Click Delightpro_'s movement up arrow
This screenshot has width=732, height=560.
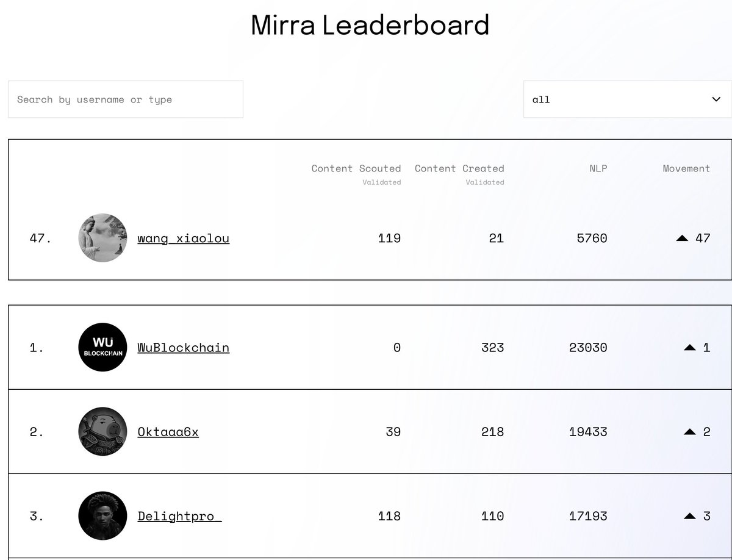coord(690,516)
